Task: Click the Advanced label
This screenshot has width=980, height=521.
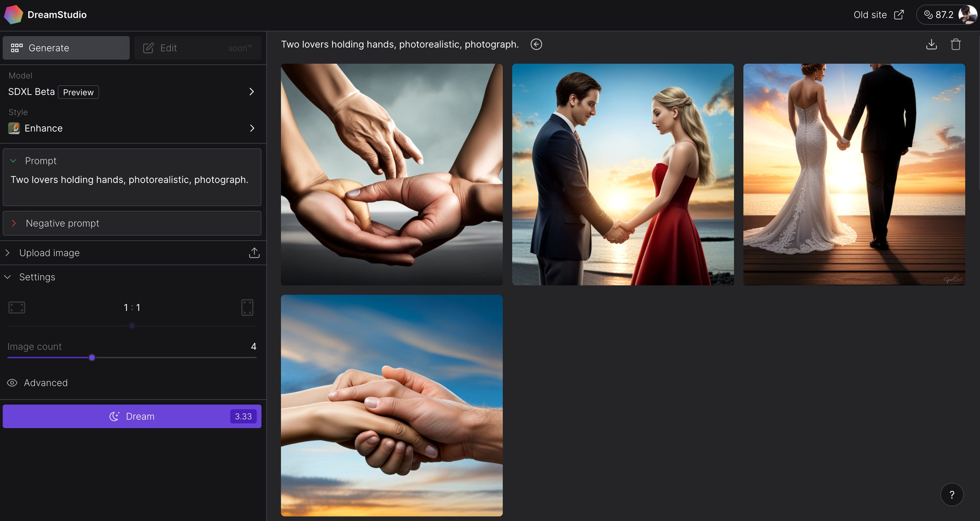Action: (x=46, y=383)
